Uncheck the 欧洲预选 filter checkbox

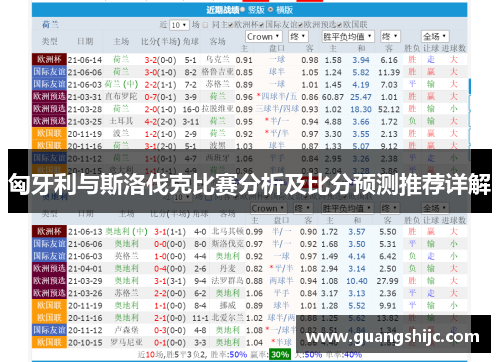(x=300, y=25)
